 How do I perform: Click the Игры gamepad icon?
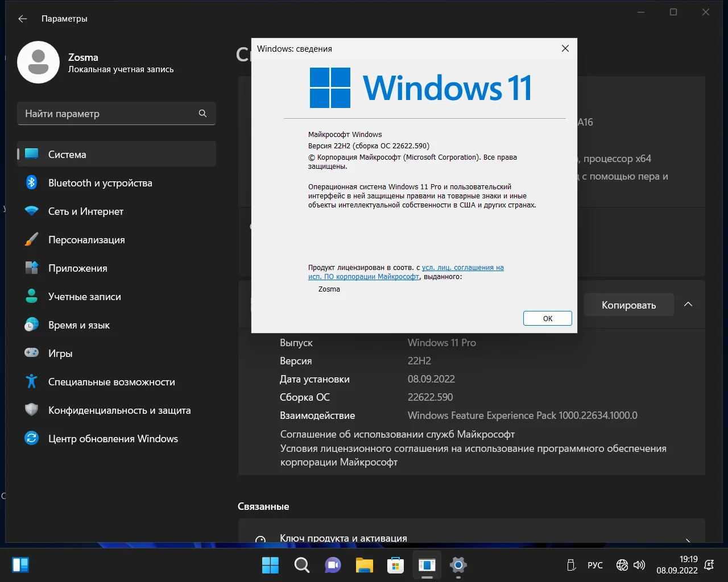click(x=32, y=353)
